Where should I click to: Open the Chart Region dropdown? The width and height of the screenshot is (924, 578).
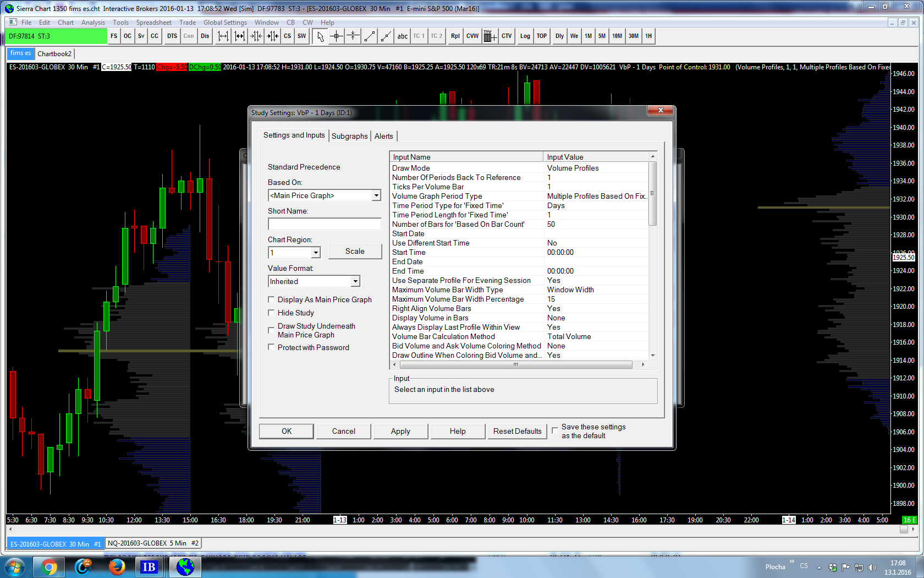pyautogui.click(x=316, y=253)
